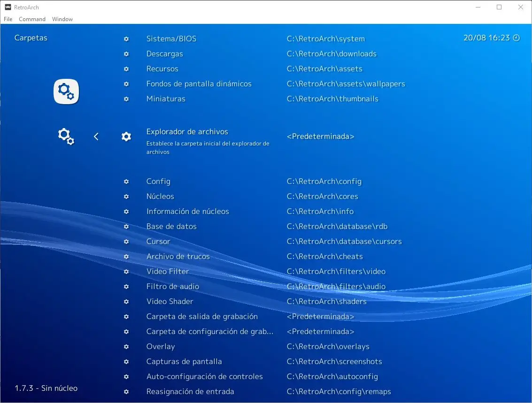Image resolution: width=532 pixels, height=403 pixels.
Task: Click the 1.7.3 - Sin núcleo version text
Action: pos(46,388)
